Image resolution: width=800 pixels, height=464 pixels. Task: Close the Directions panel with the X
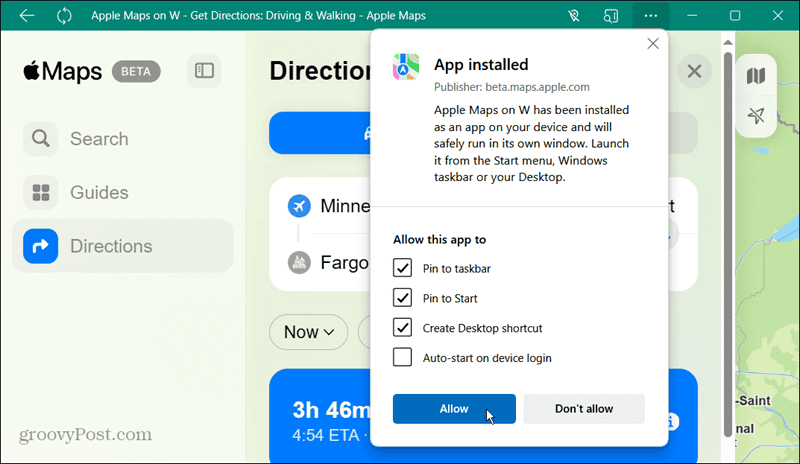(x=694, y=71)
